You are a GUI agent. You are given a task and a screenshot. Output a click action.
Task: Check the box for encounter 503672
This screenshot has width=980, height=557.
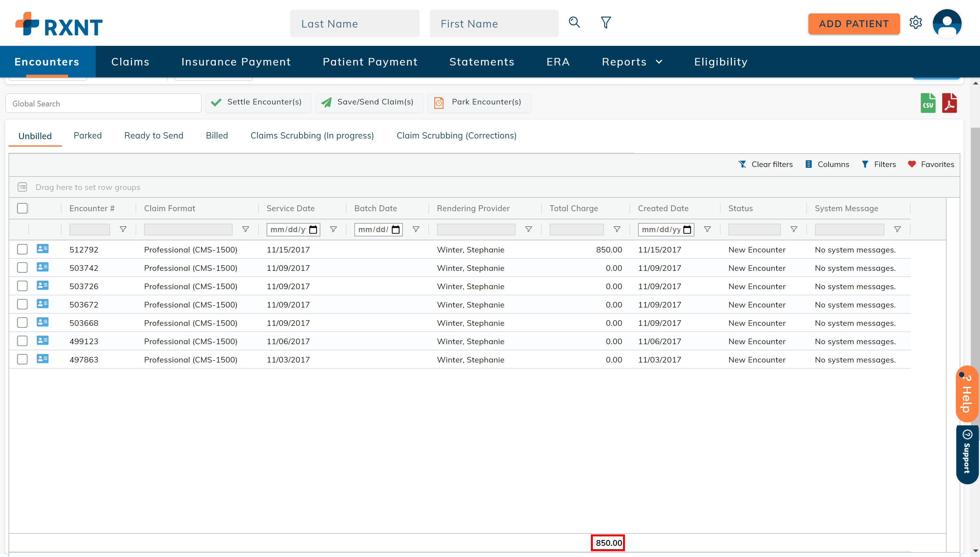click(x=22, y=305)
